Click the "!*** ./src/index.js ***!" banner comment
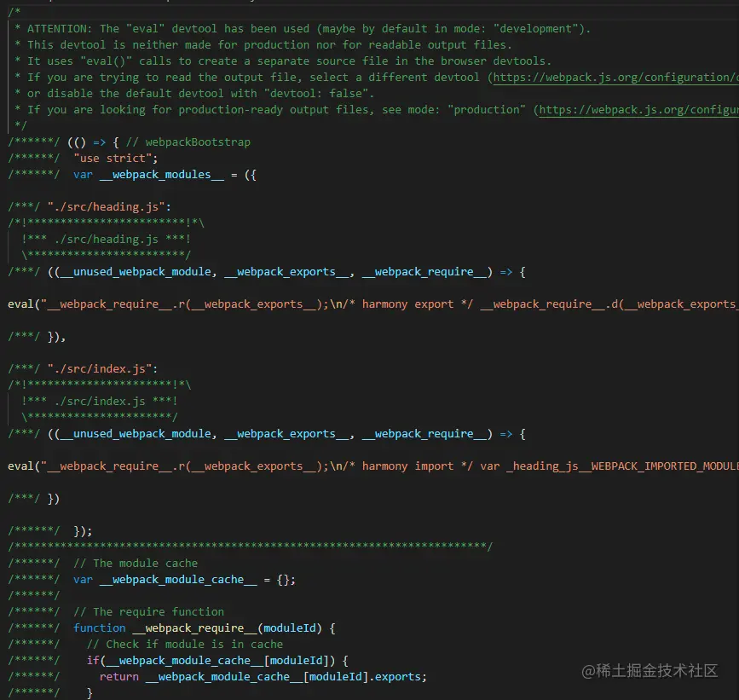The image size is (739, 700). (100, 401)
